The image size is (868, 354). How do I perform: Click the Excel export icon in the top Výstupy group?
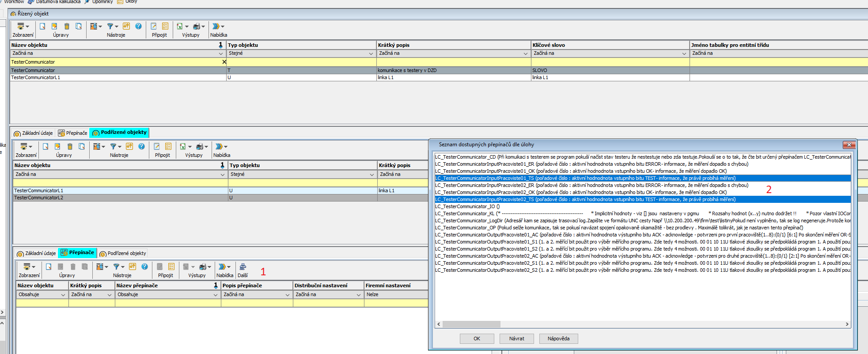[x=180, y=27]
